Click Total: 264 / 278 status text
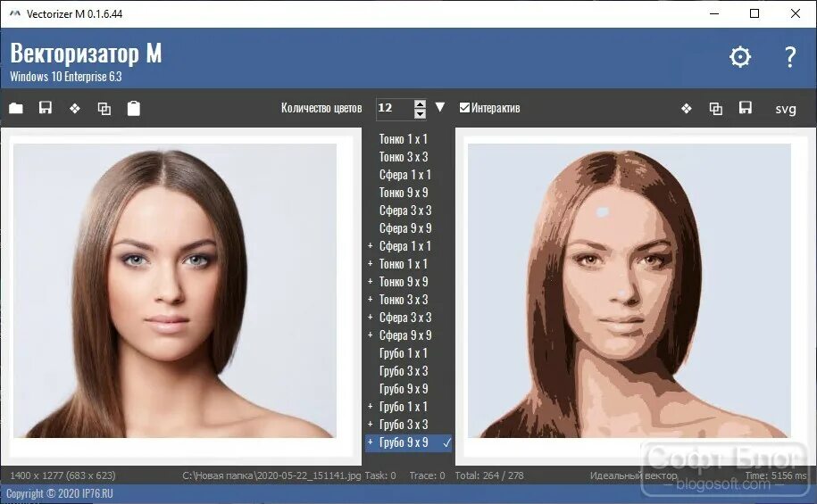The width and height of the screenshot is (817, 504). click(x=489, y=475)
